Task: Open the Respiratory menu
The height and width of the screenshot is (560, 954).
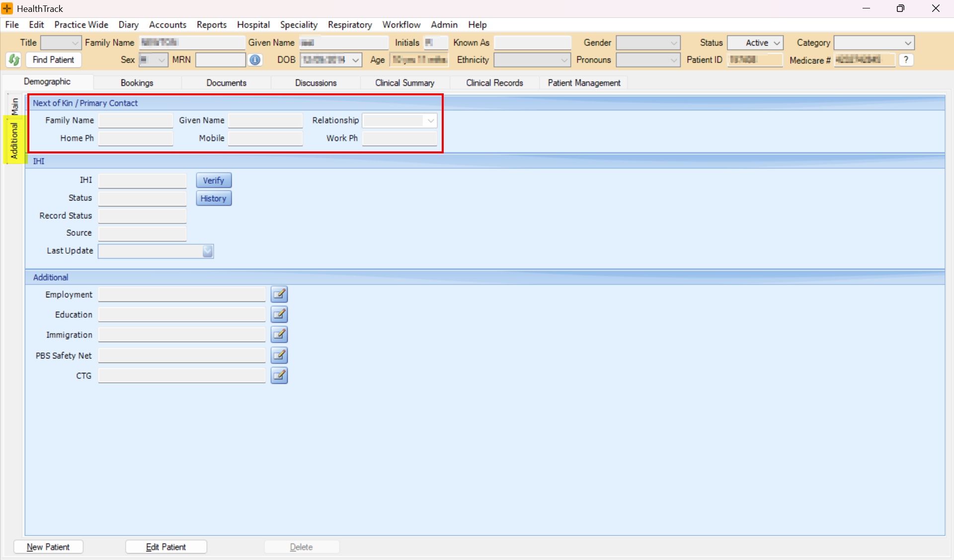Action: point(350,25)
